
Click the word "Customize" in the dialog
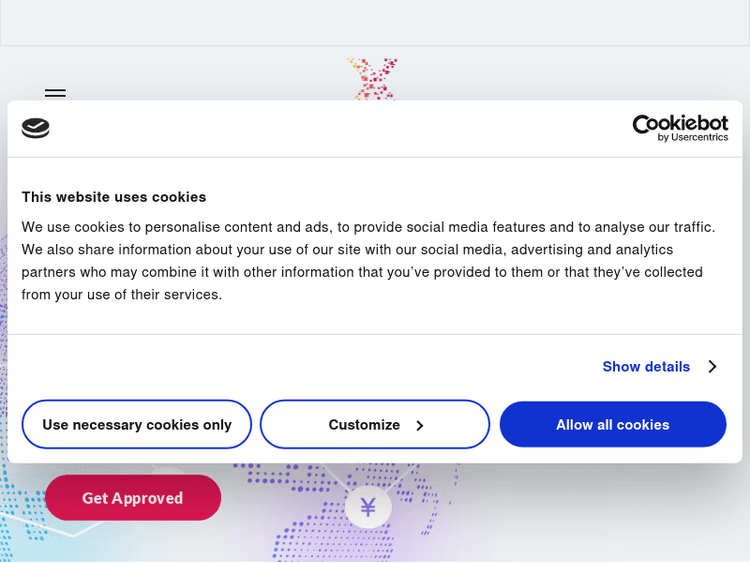point(364,425)
